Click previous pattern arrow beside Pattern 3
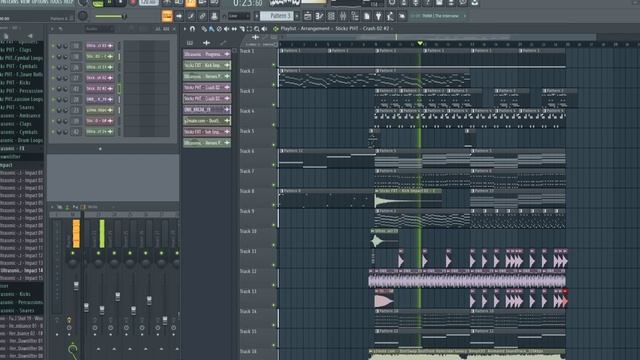This screenshot has height=360, width=640. (x=257, y=16)
